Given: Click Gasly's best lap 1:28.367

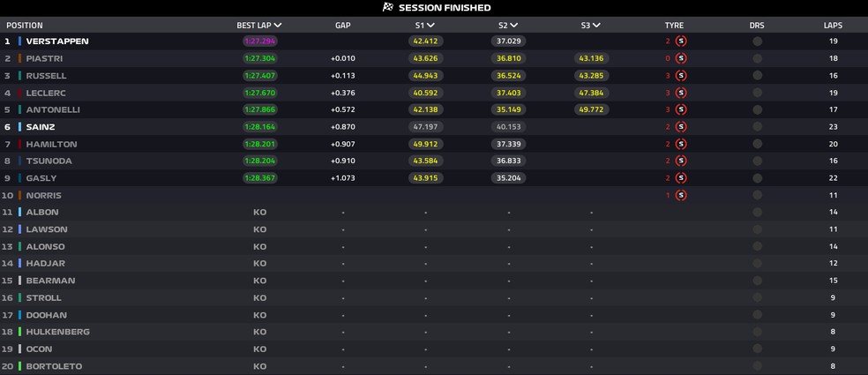Looking at the screenshot, I should tap(259, 178).
